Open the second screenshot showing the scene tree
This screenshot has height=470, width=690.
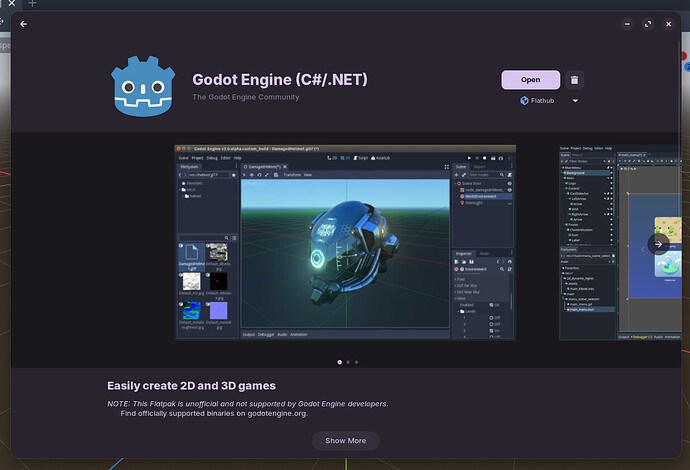pos(620,242)
